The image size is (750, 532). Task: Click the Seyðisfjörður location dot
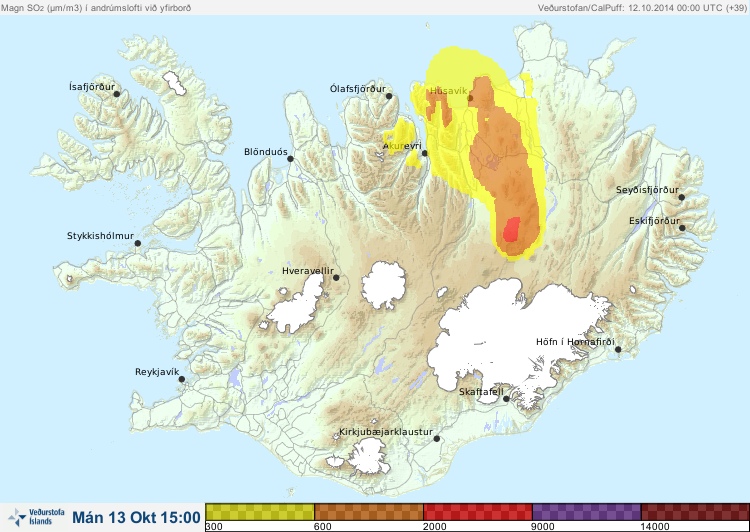pyautogui.click(x=682, y=197)
